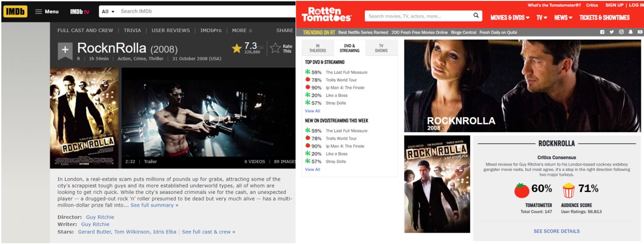The image size is (644, 244).
Task: Click SIGN UP on Rotten Tomatoes
Action: tap(614, 5)
